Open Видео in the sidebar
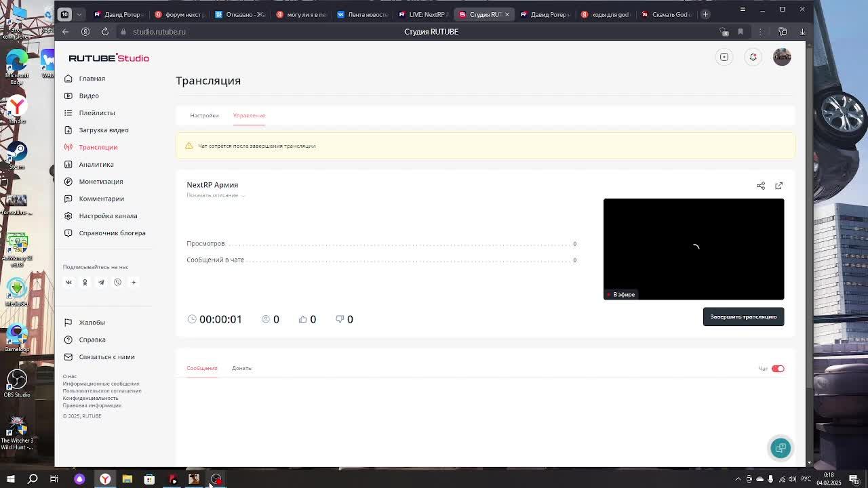The image size is (868, 488). pos(89,96)
